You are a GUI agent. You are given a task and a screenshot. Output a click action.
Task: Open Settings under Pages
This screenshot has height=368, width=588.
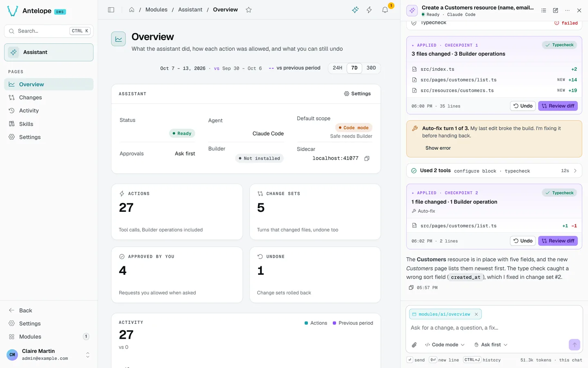[x=49, y=137]
